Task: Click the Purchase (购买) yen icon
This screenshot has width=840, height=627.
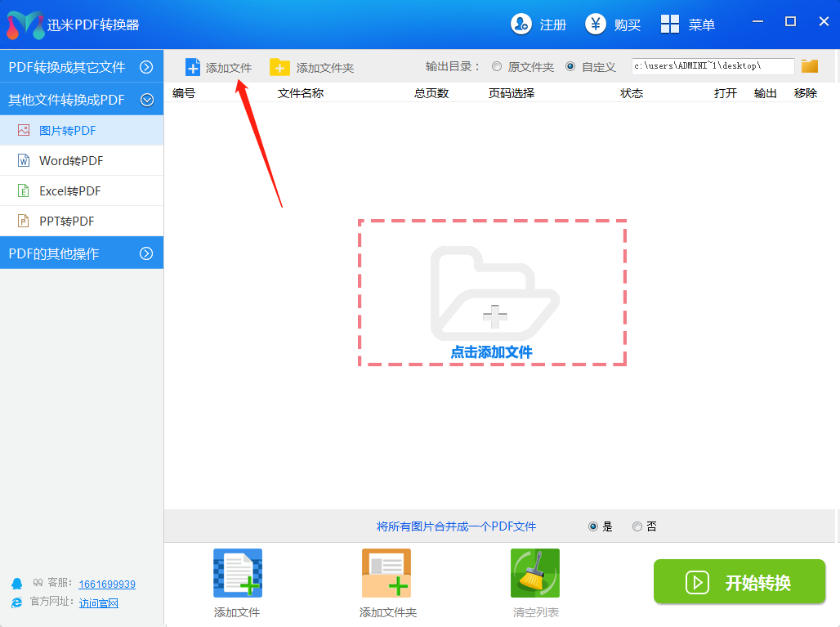Action: 596,25
